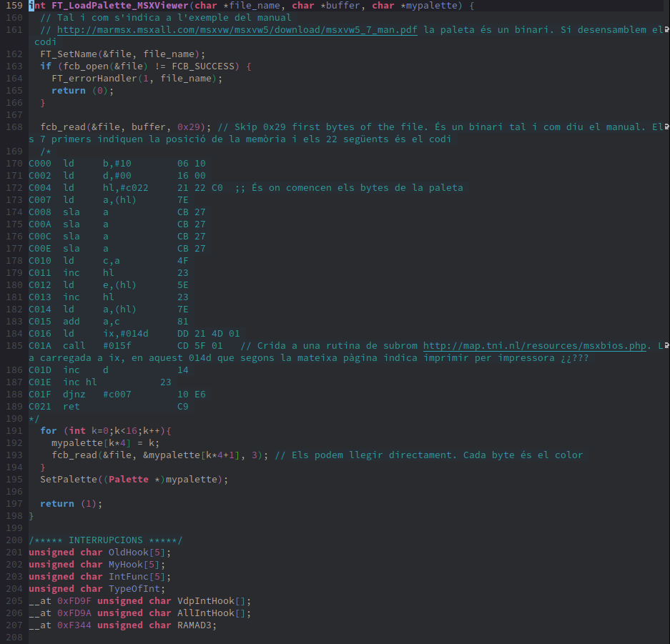Image resolution: width=670 pixels, height=644 pixels.
Task: Click 'Tal i com s'indica' comment
Action: point(166,18)
